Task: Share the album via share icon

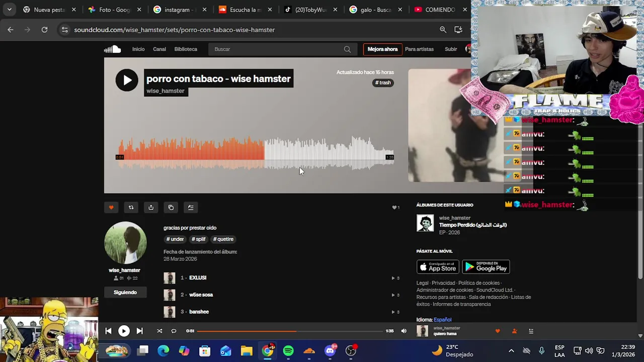Action: 151,207
